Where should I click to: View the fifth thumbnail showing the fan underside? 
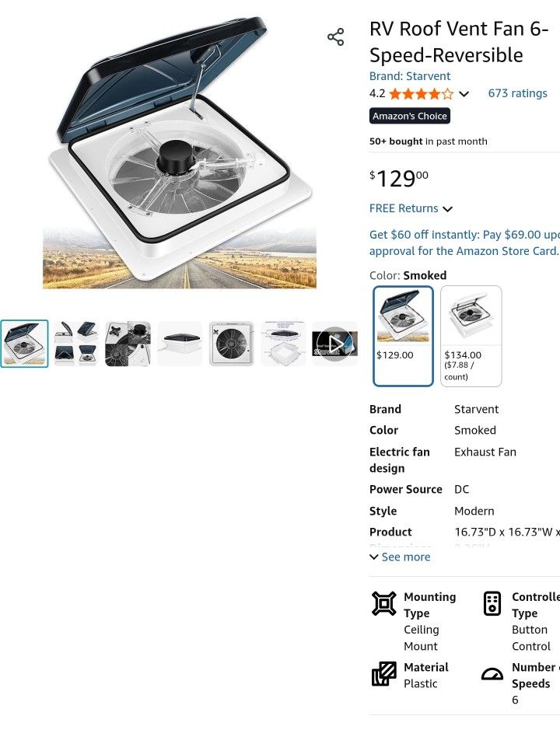tap(231, 344)
